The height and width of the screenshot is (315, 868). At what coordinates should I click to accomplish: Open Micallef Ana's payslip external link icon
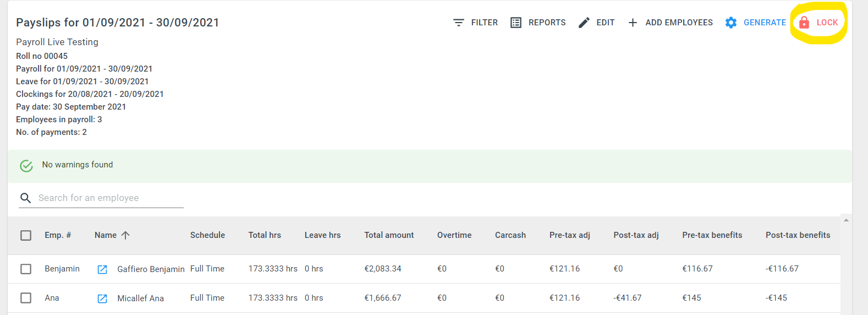tap(102, 298)
